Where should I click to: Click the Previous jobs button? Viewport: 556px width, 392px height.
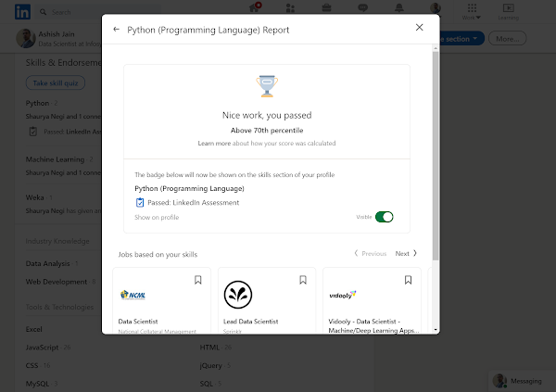[370, 253]
